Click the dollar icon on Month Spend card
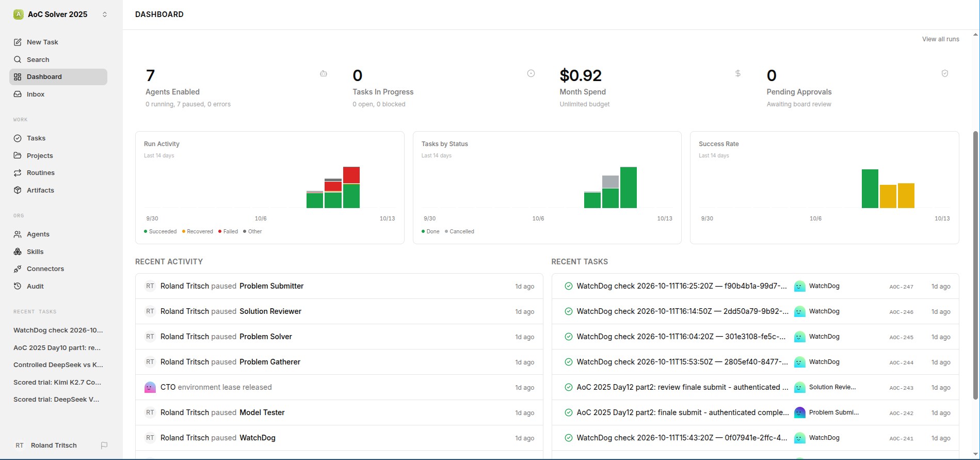Viewport: 980px width, 460px height. 738,73
